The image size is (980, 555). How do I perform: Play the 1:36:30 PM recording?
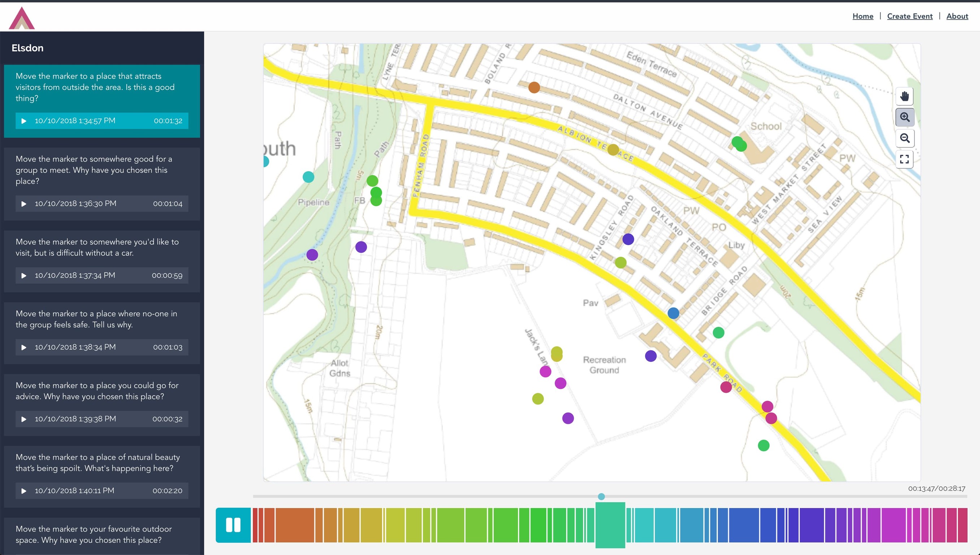click(25, 203)
